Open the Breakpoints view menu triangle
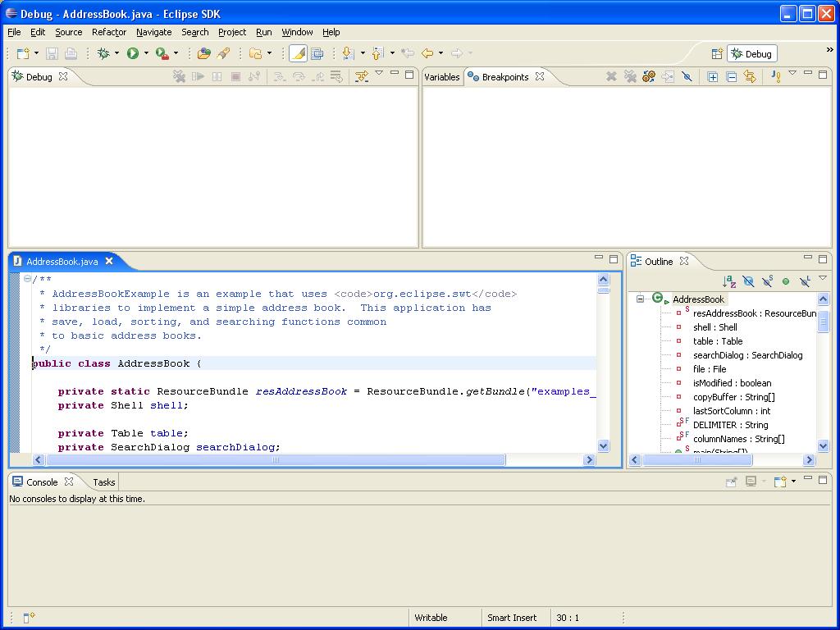The height and width of the screenshot is (630, 840). (x=792, y=73)
